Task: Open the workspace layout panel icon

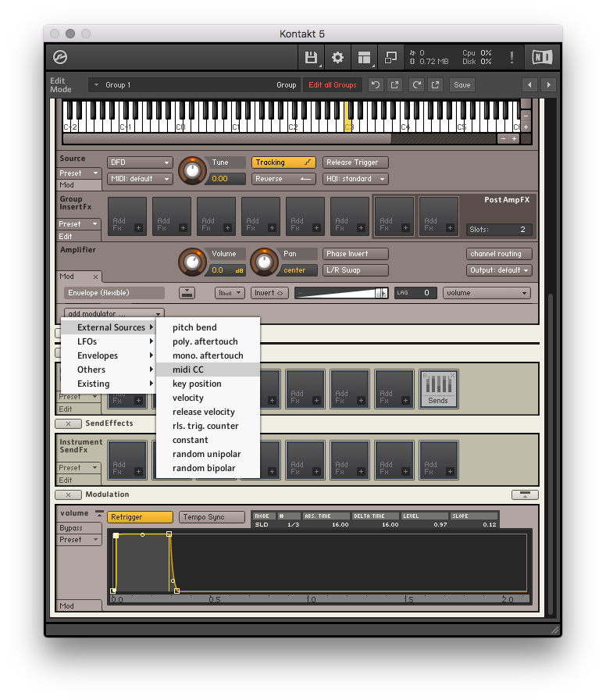Action: [x=364, y=57]
